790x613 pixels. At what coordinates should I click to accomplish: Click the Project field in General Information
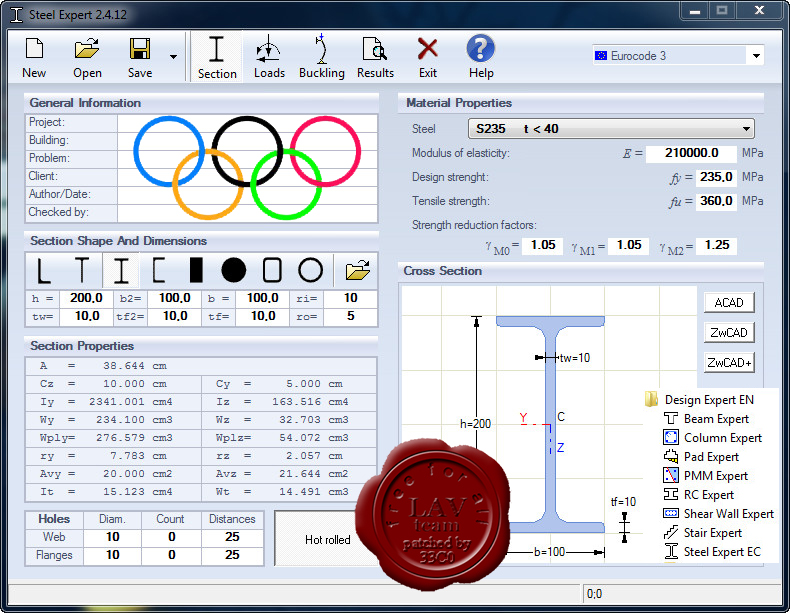247,123
